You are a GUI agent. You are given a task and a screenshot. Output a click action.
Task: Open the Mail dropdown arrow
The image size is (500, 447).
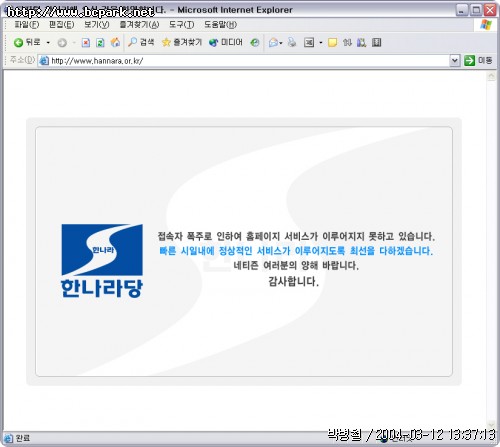281,43
